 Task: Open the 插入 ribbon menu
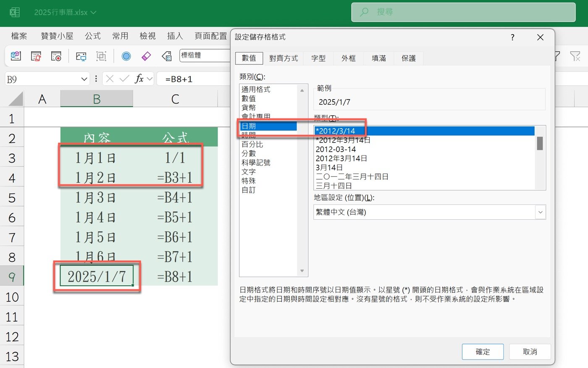[x=175, y=36]
